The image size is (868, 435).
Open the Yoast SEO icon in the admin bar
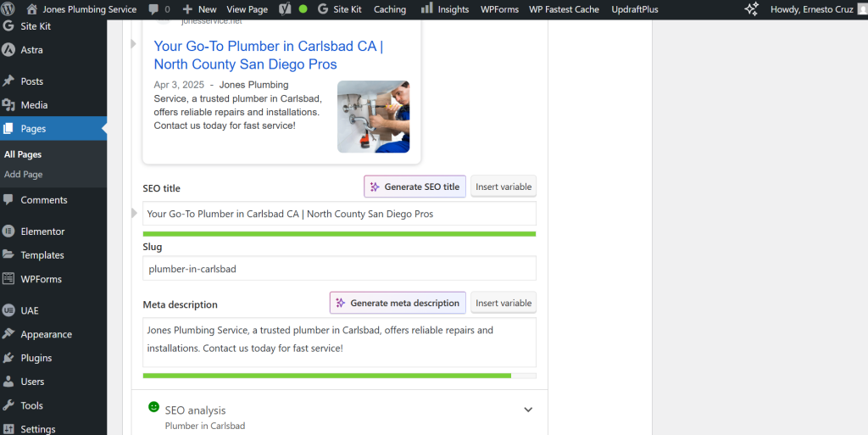click(287, 9)
